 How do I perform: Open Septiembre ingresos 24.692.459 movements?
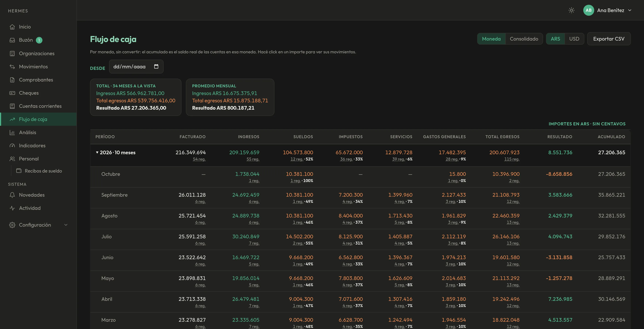coord(246,195)
